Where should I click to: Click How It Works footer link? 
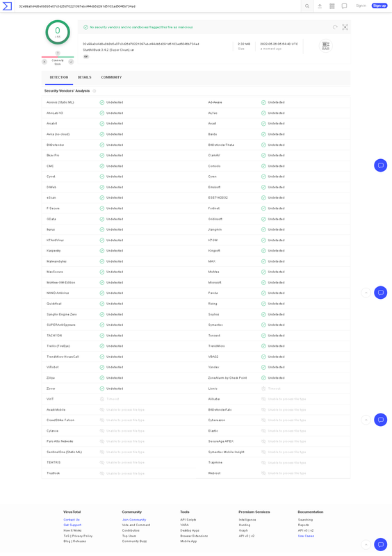pos(72,530)
